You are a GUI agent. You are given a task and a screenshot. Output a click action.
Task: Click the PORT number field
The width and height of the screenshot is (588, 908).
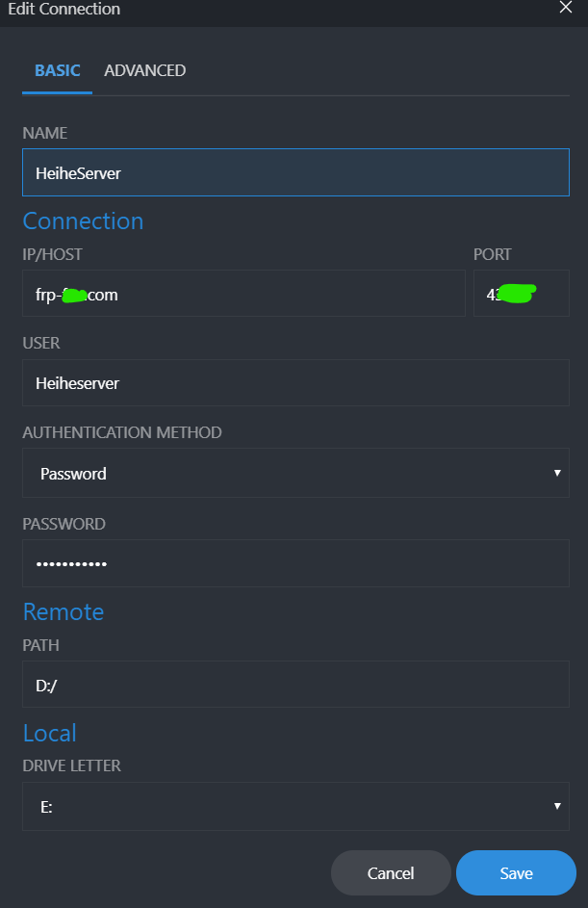coord(521,295)
